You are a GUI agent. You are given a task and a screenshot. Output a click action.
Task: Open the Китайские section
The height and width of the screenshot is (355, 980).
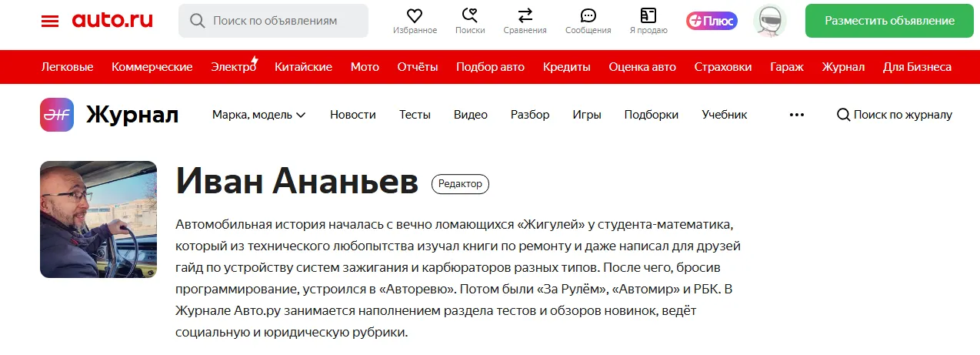tap(304, 67)
